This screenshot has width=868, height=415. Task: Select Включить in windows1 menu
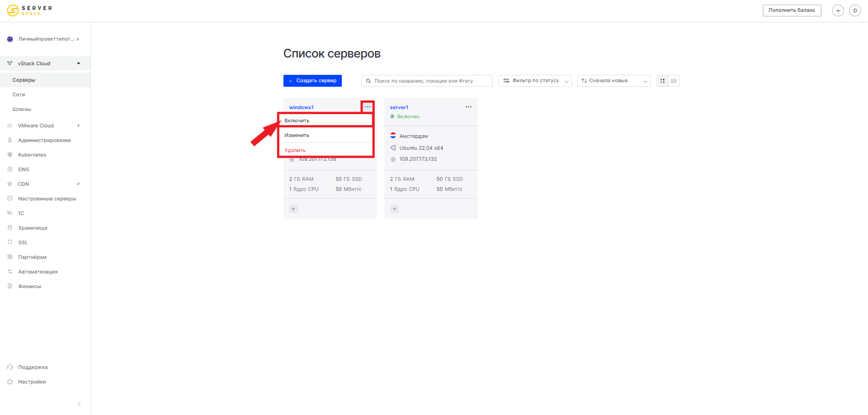[325, 120]
